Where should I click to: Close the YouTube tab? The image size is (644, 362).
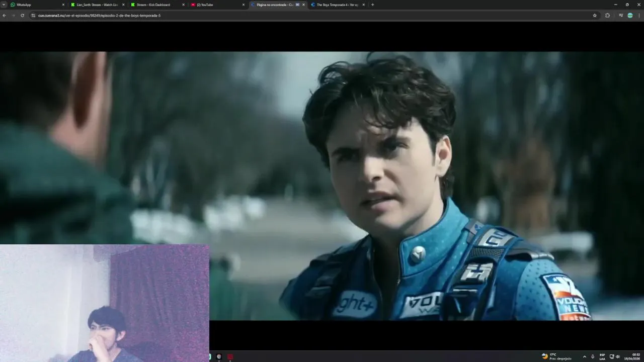coord(244,5)
